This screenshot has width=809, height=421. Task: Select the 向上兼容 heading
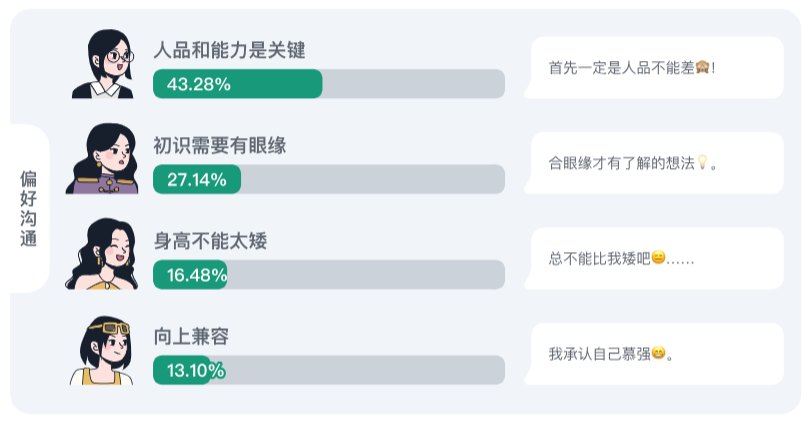pyautogui.click(x=191, y=336)
